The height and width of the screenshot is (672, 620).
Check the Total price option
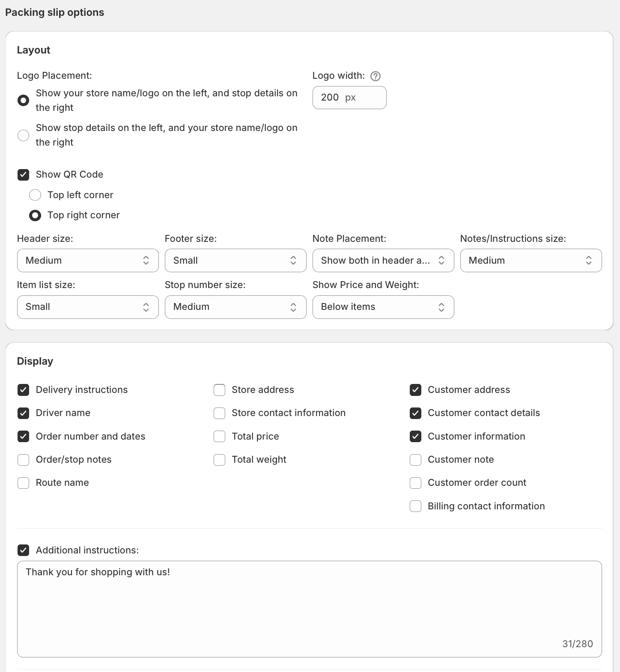tap(220, 437)
